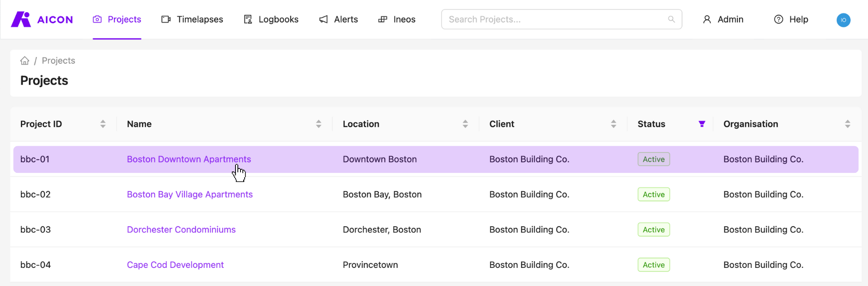Open the Status column filter icon
Viewport: 868px width, 286px height.
pyautogui.click(x=702, y=124)
